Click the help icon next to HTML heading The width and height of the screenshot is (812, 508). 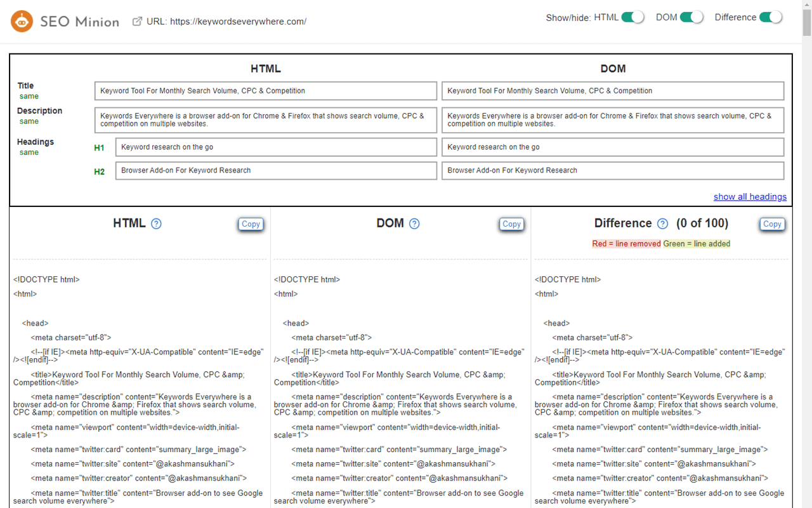(156, 224)
